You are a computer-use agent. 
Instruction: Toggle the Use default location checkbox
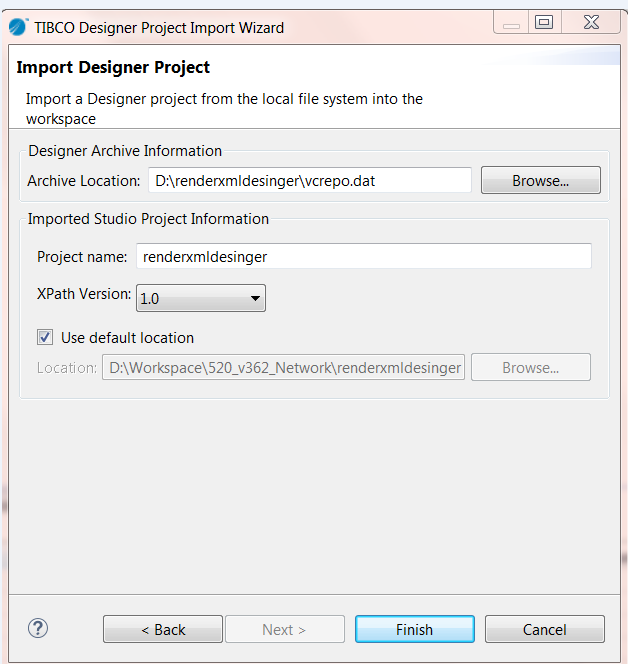coord(45,338)
